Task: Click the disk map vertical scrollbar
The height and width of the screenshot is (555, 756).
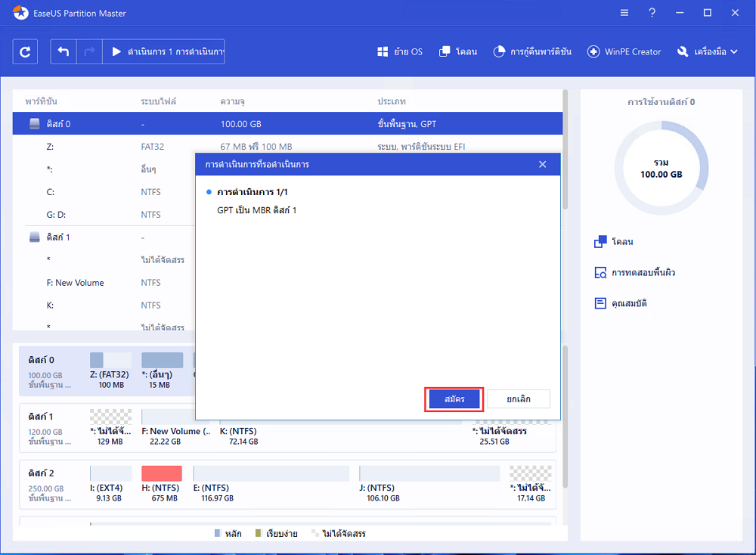Action: (565, 417)
